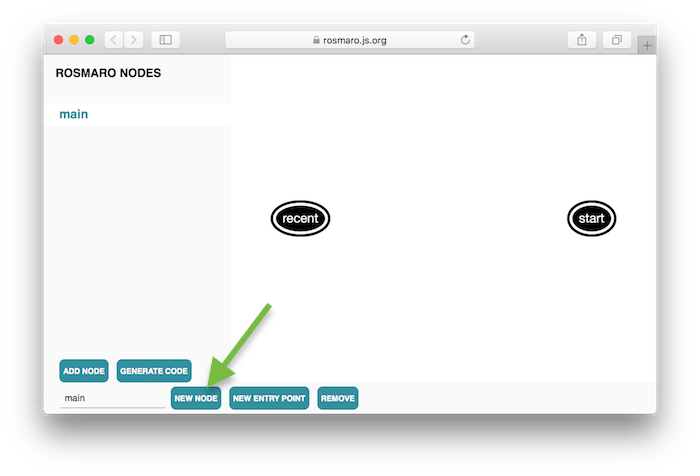Select the start node in the graph
The height and width of the screenshot is (476, 700).
(592, 218)
